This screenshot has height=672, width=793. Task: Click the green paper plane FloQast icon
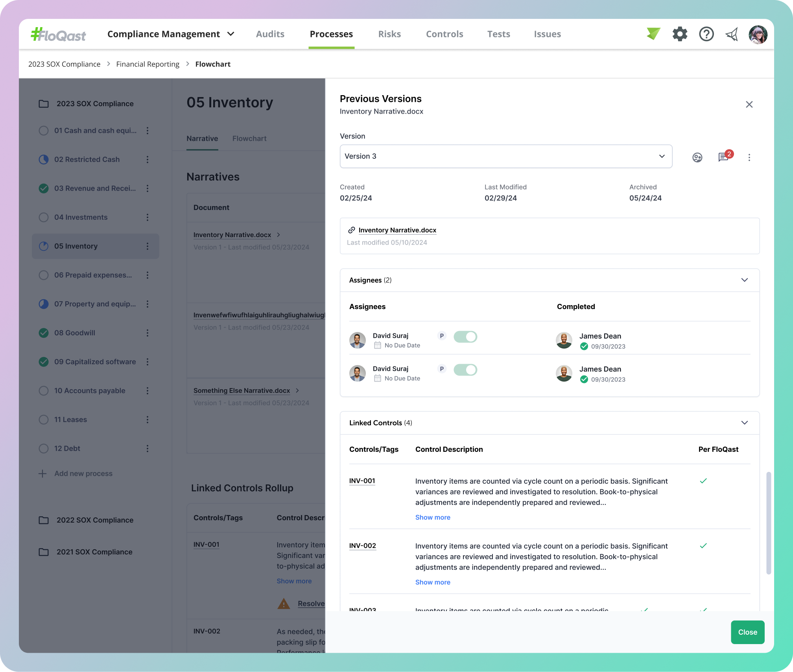coord(653,34)
